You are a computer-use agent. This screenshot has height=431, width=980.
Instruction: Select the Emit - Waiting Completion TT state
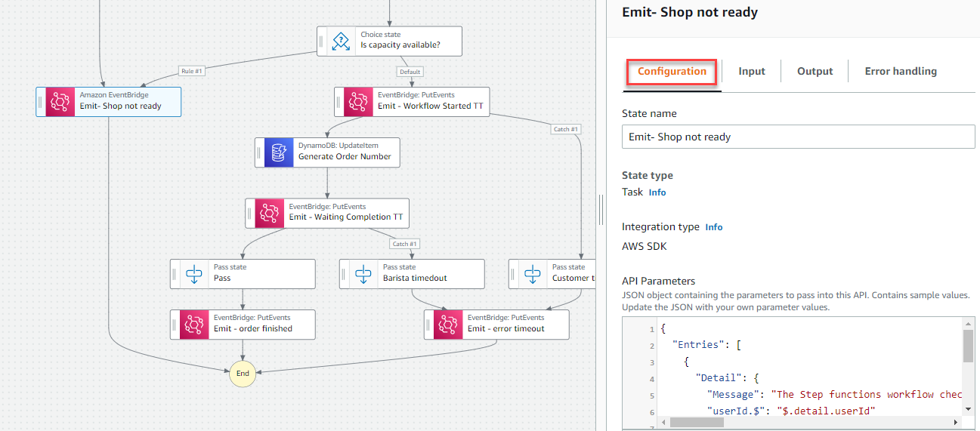pos(327,213)
